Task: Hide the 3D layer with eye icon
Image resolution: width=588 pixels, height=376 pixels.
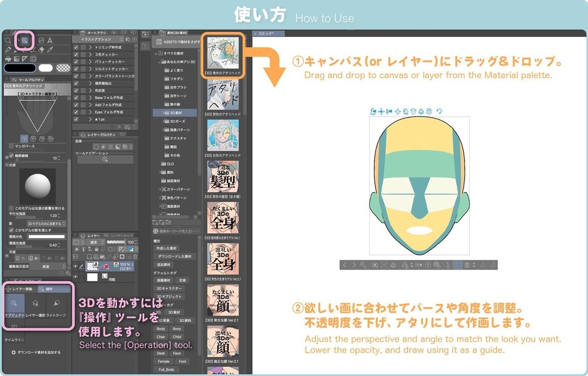Action: (x=75, y=266)
